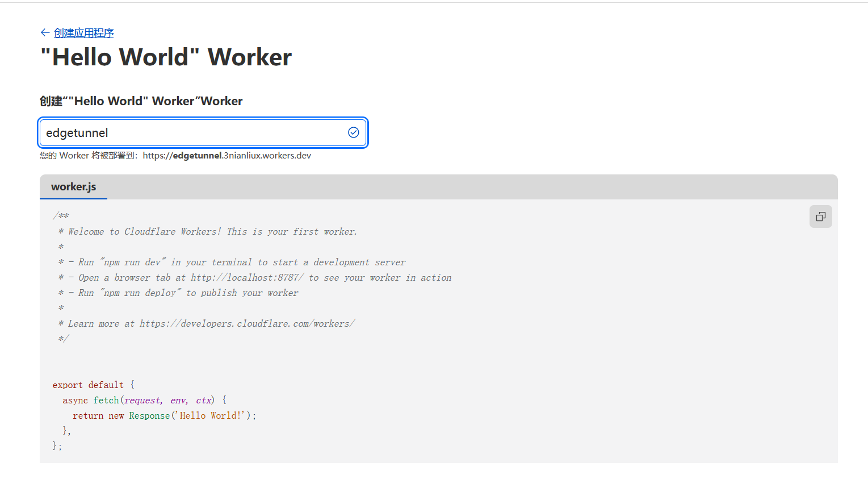Click the back arrow icon beside 创建应用程序
The height and width of the screenshot is (492, 868).
45,32
